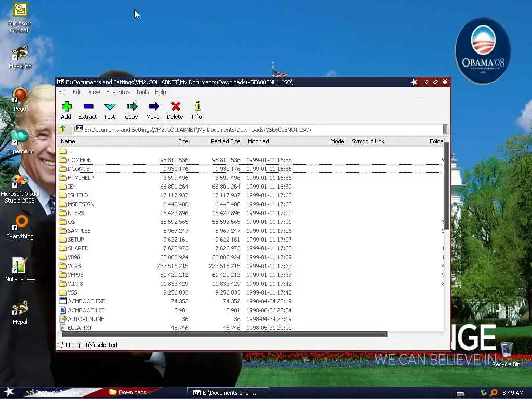Screen dimensions: 532x399
Task: Open the Help menu
Action: click(161, 92)
